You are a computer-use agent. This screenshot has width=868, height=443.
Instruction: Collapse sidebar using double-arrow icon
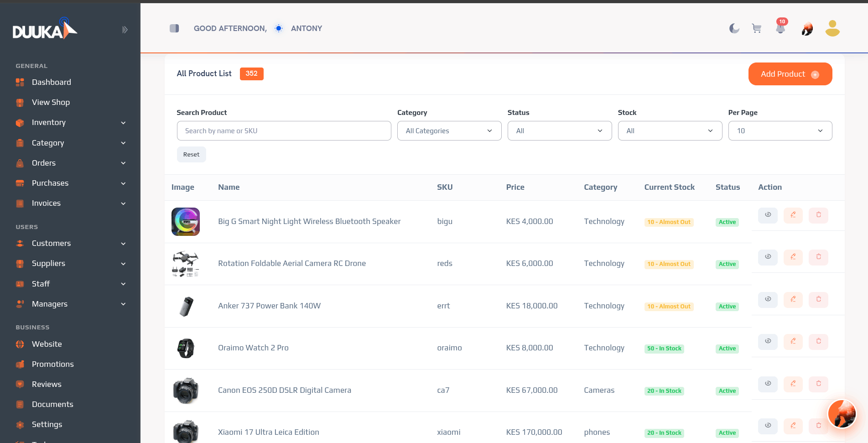pyautogui.click(x=125, y=30)
